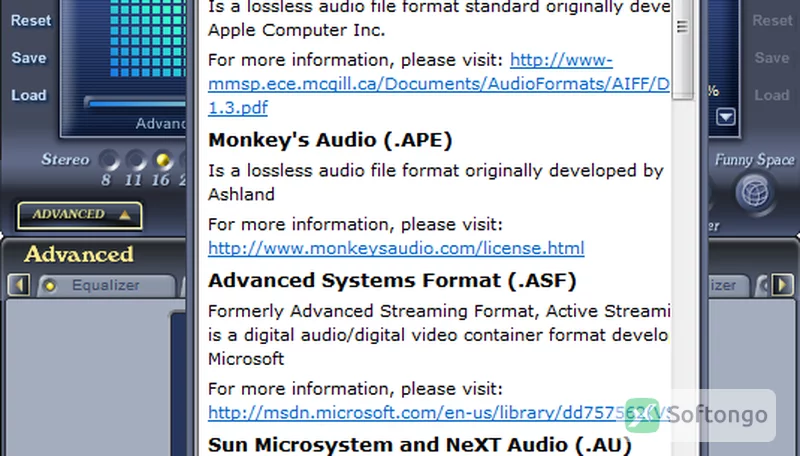
Task: Click the blue horizontal slider track
Action: pos(136,104)
